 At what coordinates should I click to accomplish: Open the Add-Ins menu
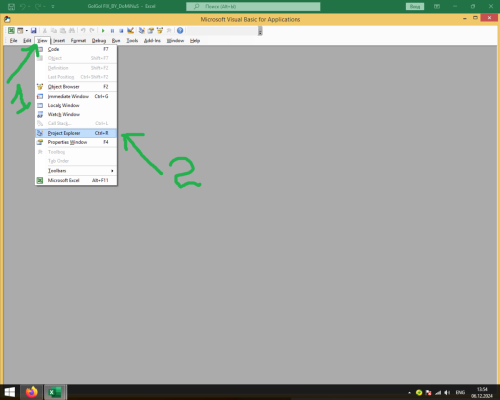coord(152,41)
